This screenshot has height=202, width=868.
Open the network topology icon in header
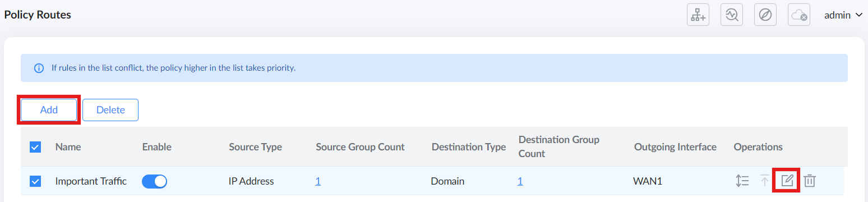[x=698, y=15]
